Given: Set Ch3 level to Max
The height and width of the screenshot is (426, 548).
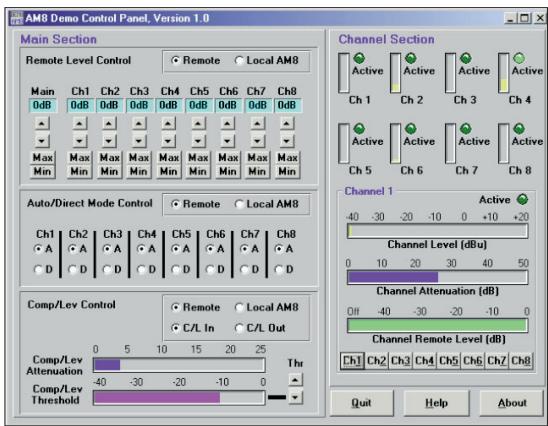Looking at the screenshot, I should coord(139,158).
